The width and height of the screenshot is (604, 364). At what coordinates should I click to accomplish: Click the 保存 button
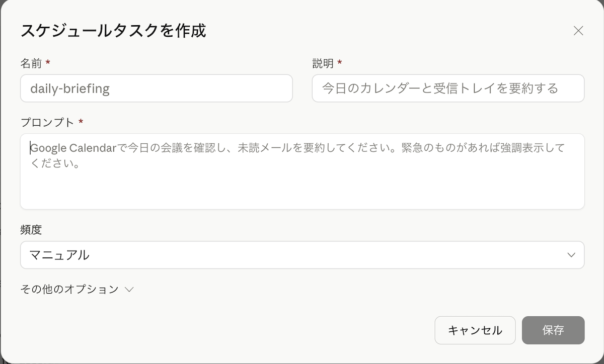[x=553, y=330]
